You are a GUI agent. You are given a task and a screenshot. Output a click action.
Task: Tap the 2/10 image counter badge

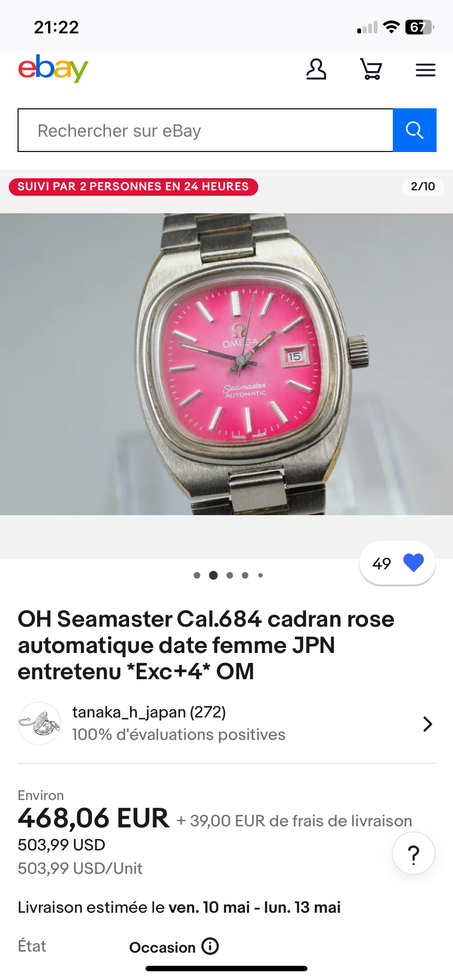423,186
